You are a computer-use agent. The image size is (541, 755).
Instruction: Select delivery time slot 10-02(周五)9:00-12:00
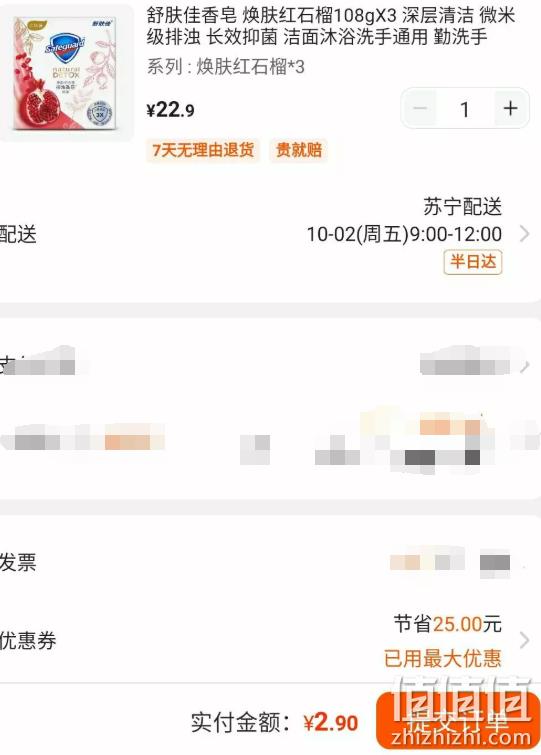click(x=404, y=234)
